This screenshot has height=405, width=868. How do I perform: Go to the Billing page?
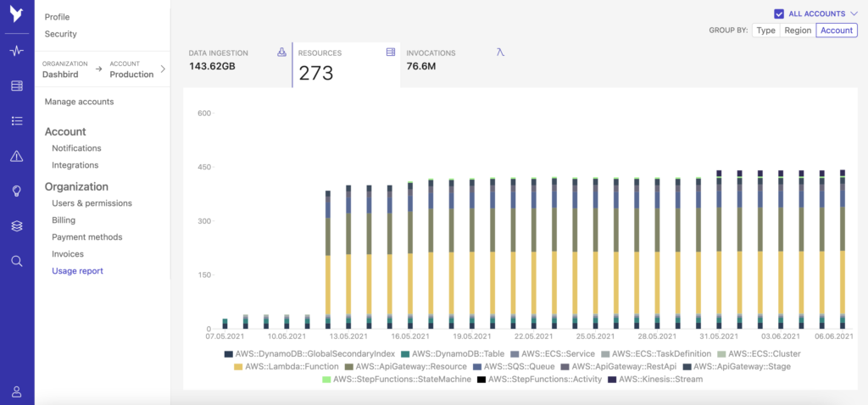[64, 220]
